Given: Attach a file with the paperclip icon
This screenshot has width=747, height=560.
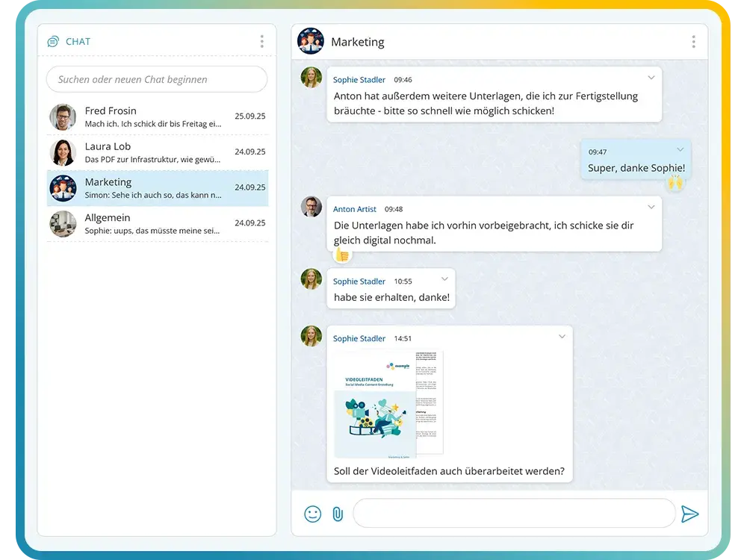Looking at the screenshot, I should 338,514.
